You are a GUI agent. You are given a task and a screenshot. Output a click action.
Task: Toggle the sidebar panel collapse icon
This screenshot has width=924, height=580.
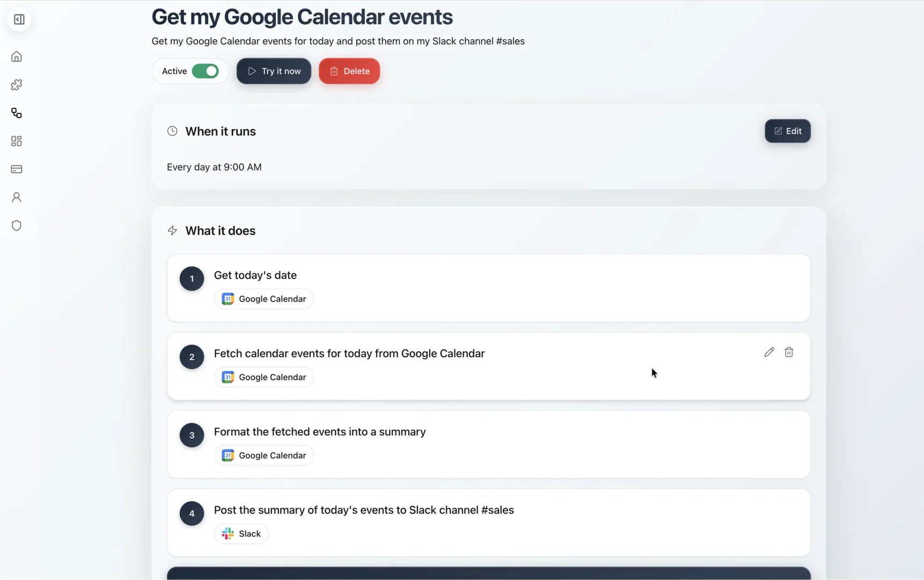click(19, 20)
